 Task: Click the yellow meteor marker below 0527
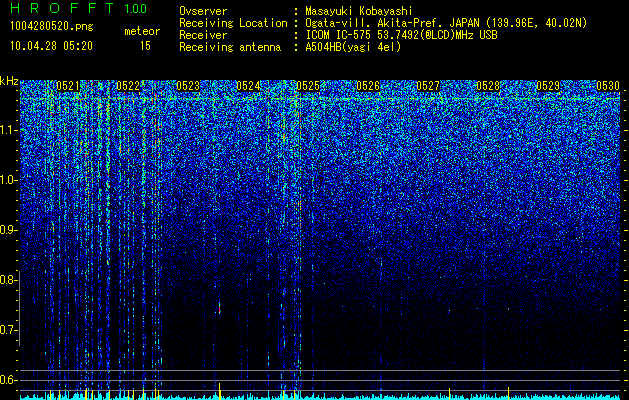coord(449,394)
